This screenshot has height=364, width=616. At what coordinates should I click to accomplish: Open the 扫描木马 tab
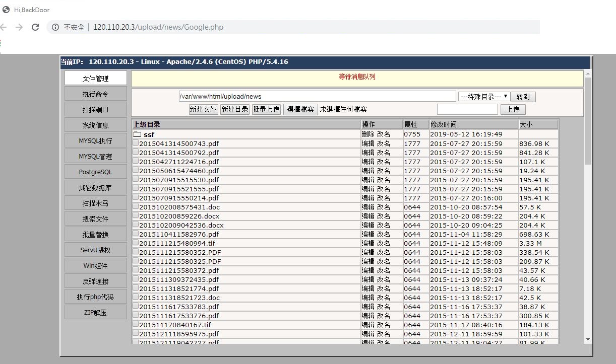pyautogui.click(x=96, y=203)
